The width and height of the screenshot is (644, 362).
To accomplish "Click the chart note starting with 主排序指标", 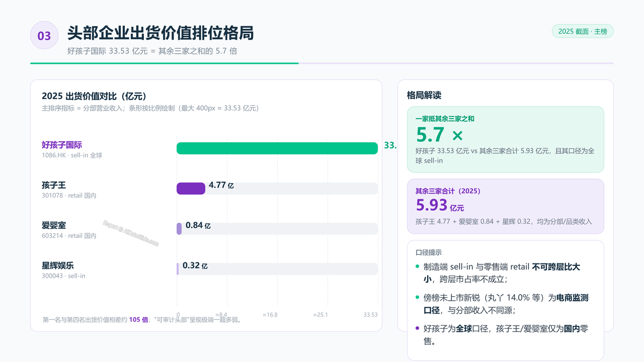I will pos(150,108).
